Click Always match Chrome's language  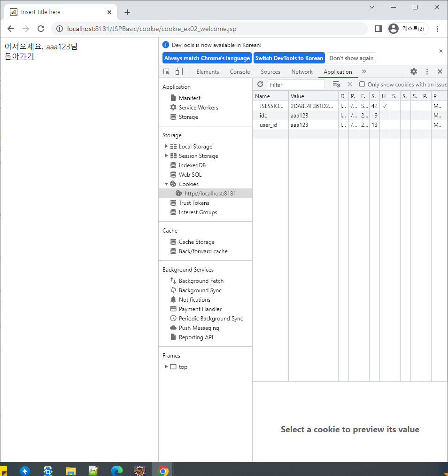pyautogui.click(x=207, y=58)
